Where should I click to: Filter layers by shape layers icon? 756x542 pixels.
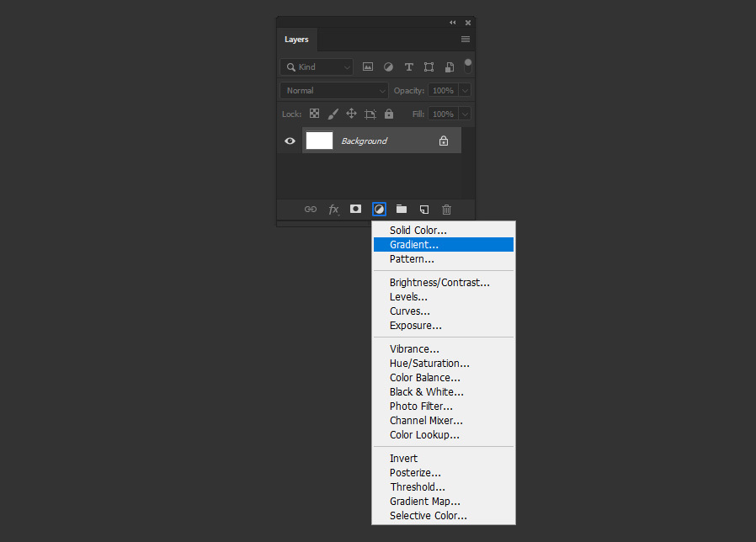click(x=429, y=67)
